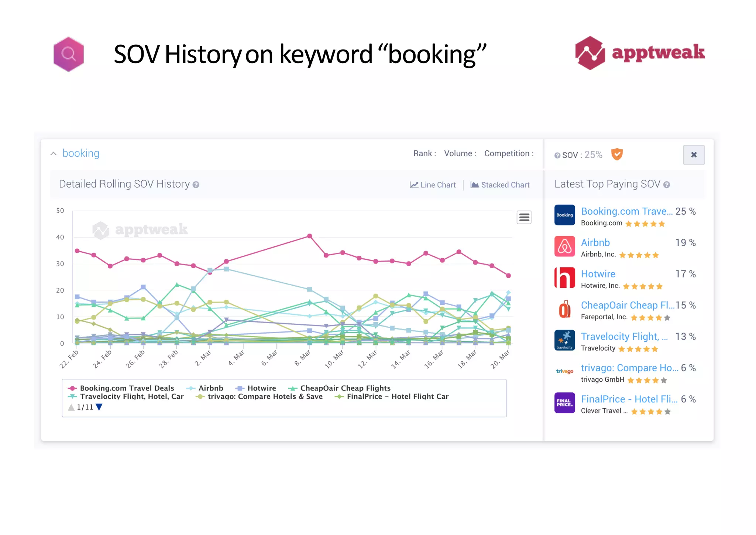Click the orange verified shield badge
The image size is (756, 535).
[617, 154]
